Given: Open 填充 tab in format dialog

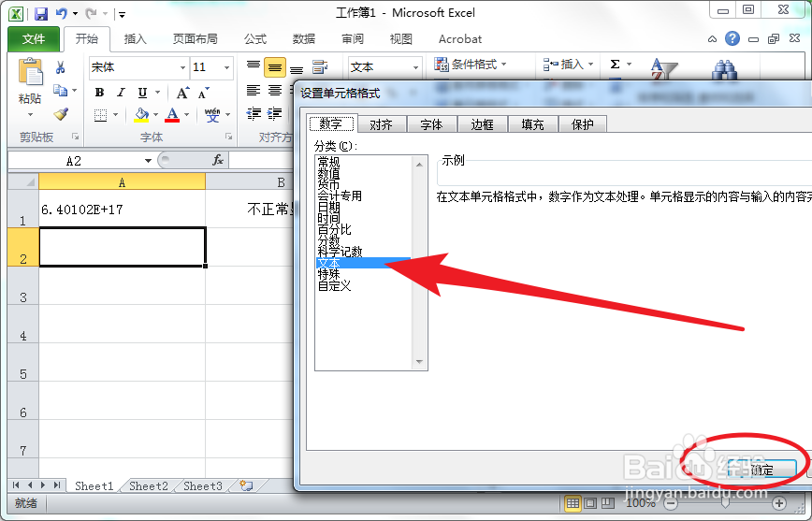Looking at the screenshot, I should [532, 124].
